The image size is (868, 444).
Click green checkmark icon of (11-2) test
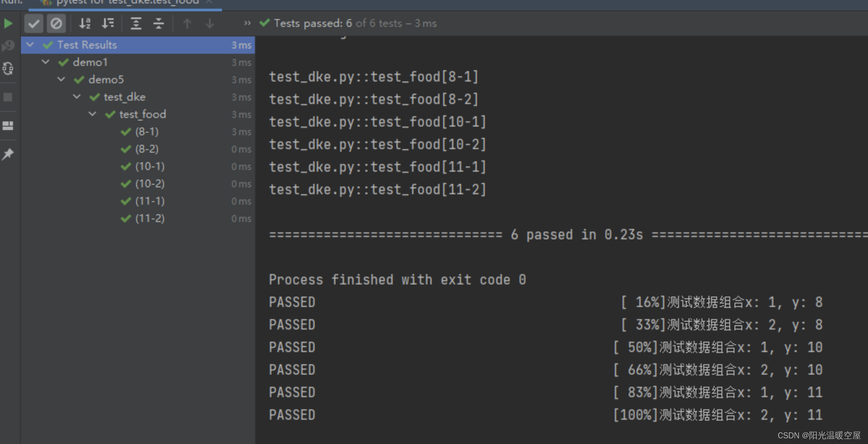tap(126, 219)
